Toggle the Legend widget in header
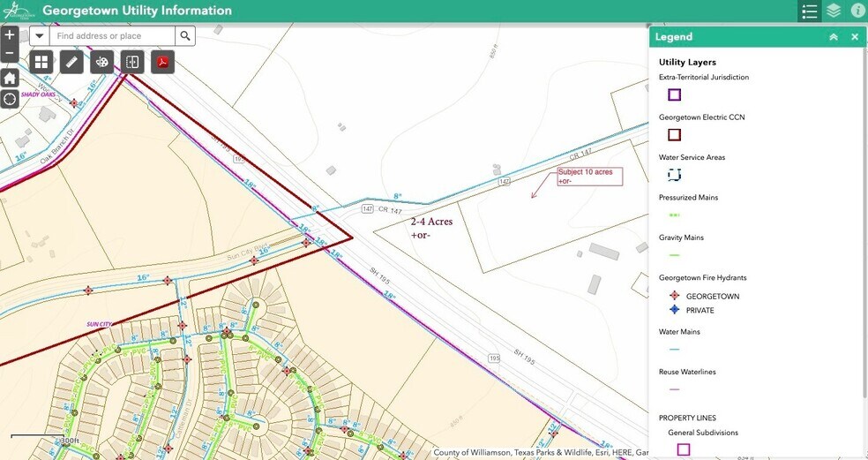 tap(809, 11)
